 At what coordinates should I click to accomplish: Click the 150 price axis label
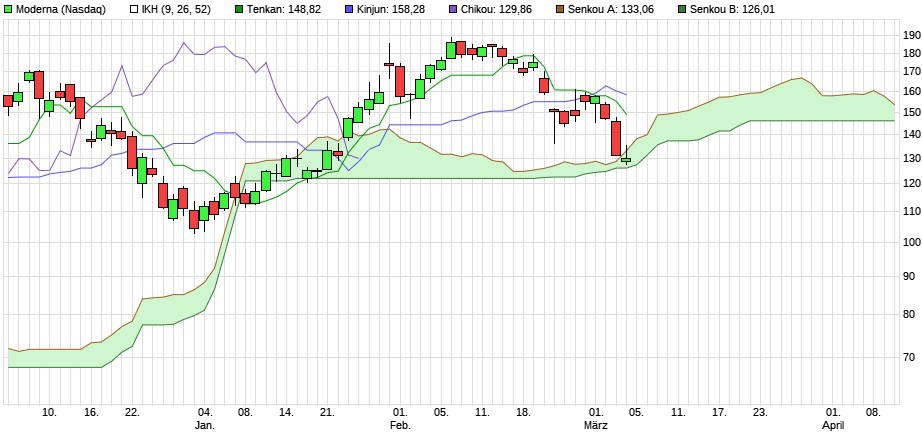(x=911, y=112)
